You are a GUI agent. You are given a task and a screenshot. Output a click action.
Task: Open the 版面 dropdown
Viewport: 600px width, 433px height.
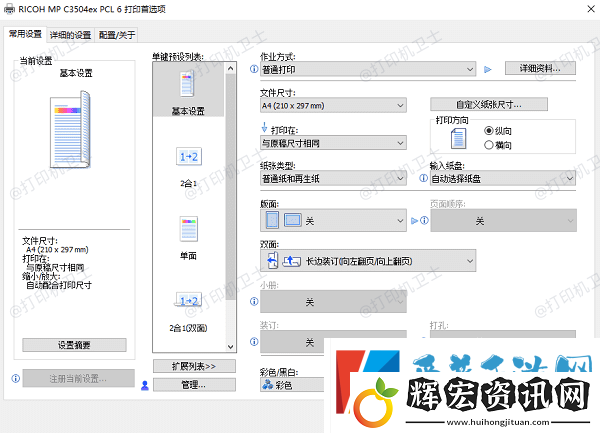(333, 220)
